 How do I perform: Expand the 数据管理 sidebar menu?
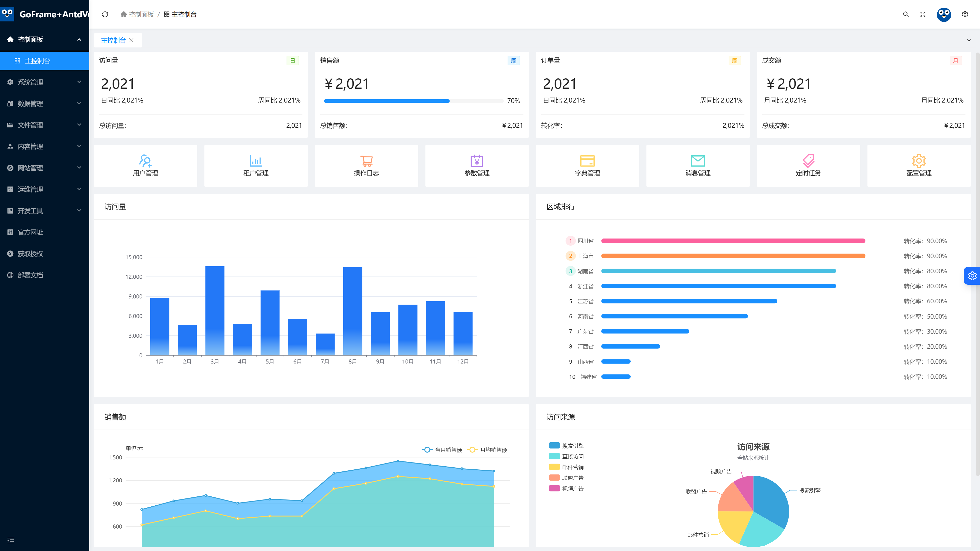(x=44, y=103)
